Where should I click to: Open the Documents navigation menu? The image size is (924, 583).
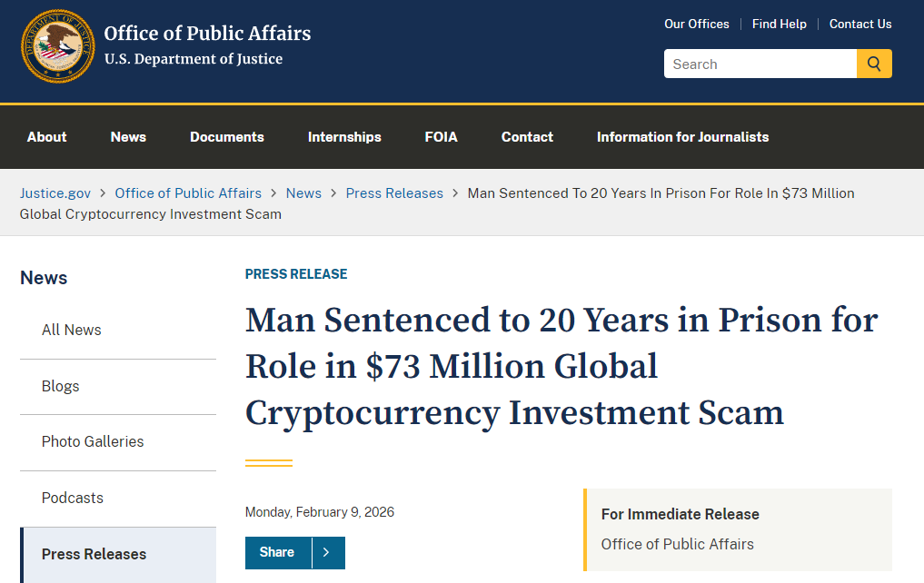pos(227,137)
